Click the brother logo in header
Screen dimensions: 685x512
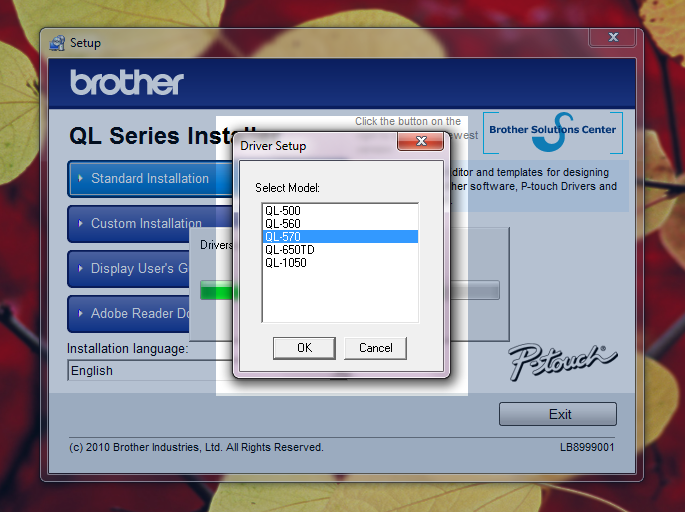(x=127, y=82)
